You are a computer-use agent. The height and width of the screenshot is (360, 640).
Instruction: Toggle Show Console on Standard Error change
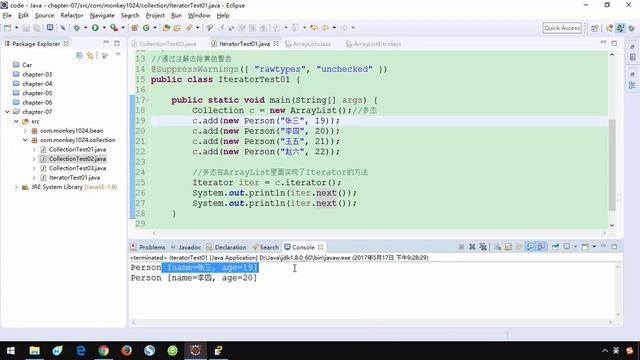pos(541,247)
